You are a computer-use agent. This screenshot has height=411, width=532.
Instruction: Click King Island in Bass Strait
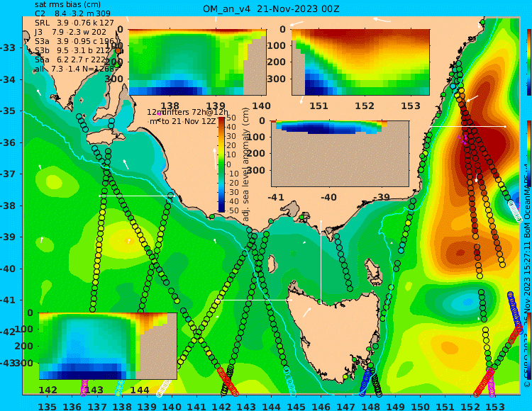(272, 264)
